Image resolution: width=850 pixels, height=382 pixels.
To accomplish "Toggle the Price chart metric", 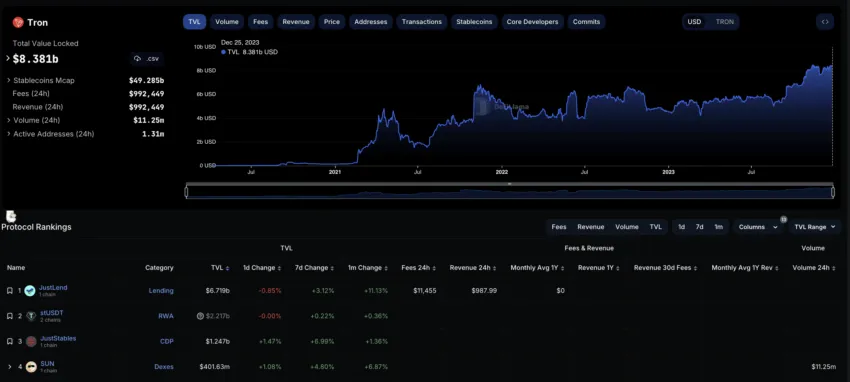I will coord(332,22).
